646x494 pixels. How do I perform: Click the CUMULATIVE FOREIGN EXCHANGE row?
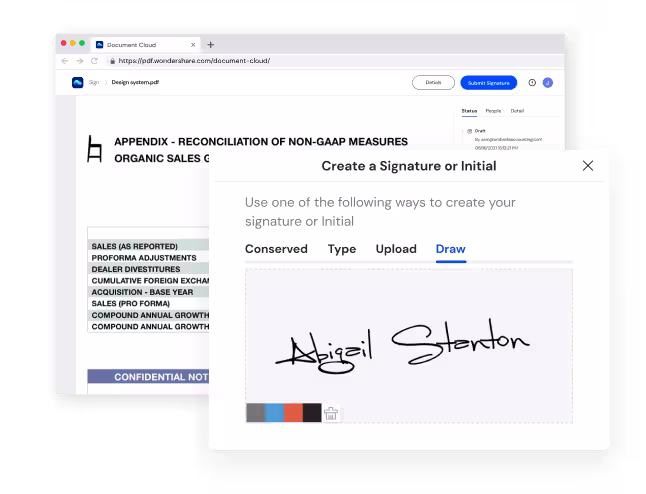click(x=148, y=281)
